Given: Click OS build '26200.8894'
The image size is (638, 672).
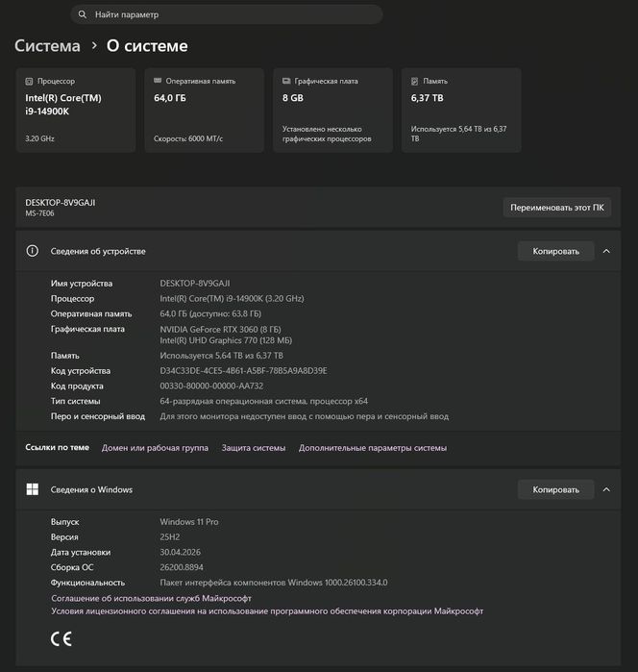Looking at the screenshot, I should 182,567.
